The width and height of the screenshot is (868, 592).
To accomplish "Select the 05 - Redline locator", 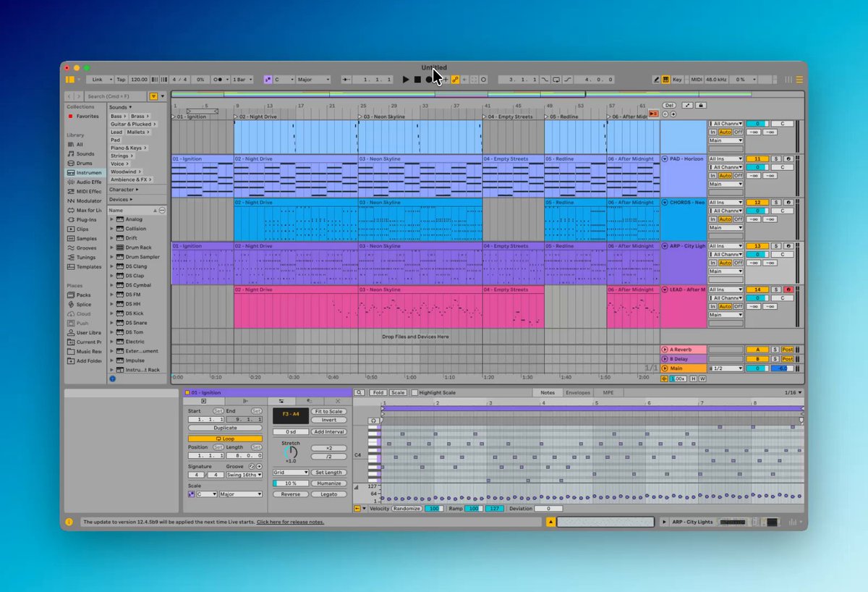I will click(561, 117).
